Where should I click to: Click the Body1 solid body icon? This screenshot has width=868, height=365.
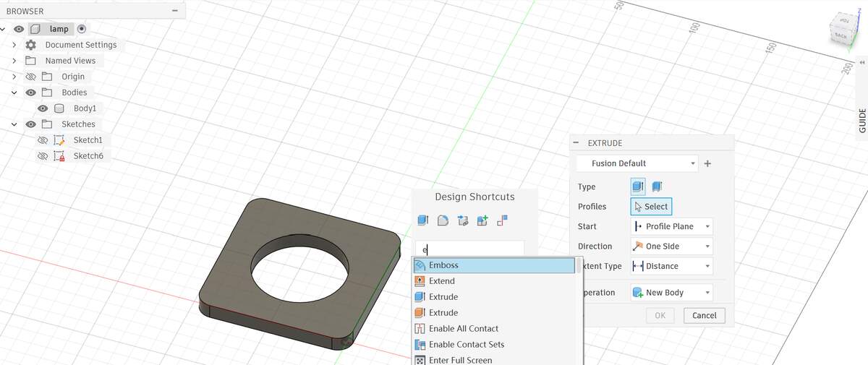pyautogui.click(x=59, y=108)
